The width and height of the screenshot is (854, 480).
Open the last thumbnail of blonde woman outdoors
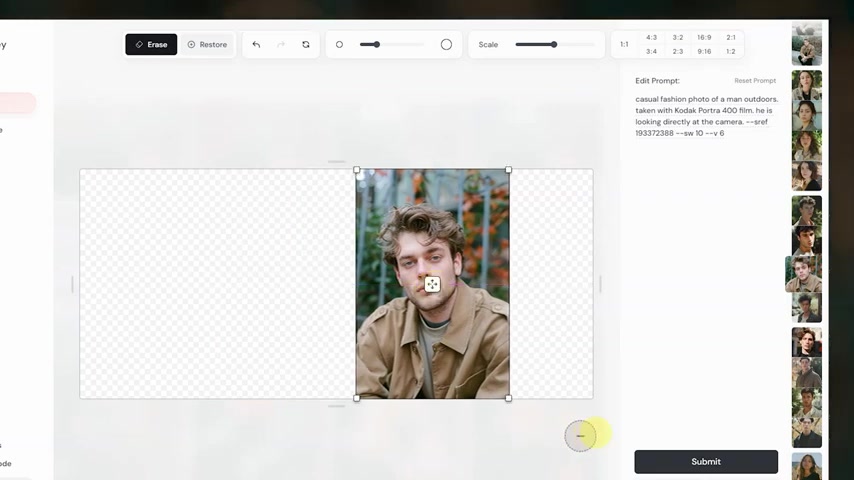tap(807, 466)
